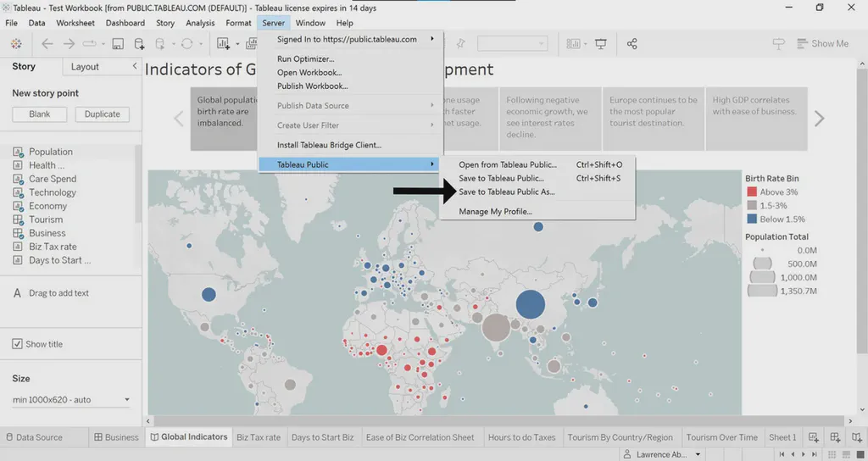Click the pin icon in toolbar

point(460,44)
